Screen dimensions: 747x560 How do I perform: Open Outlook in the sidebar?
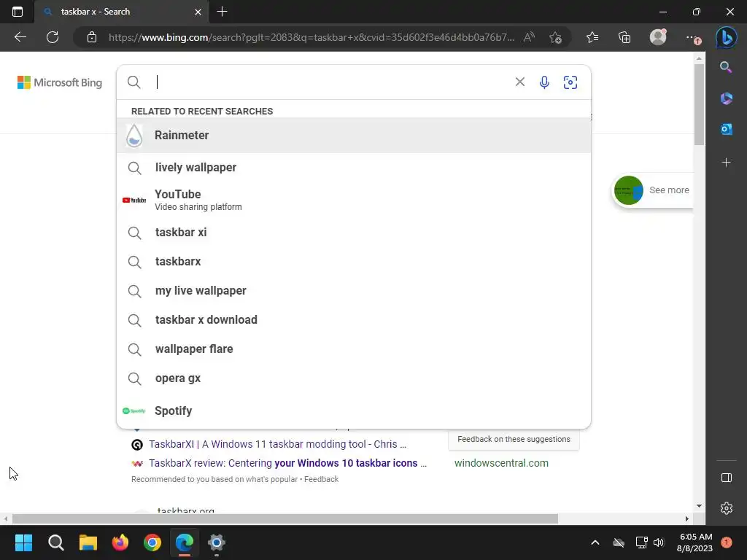coord(726,129)
